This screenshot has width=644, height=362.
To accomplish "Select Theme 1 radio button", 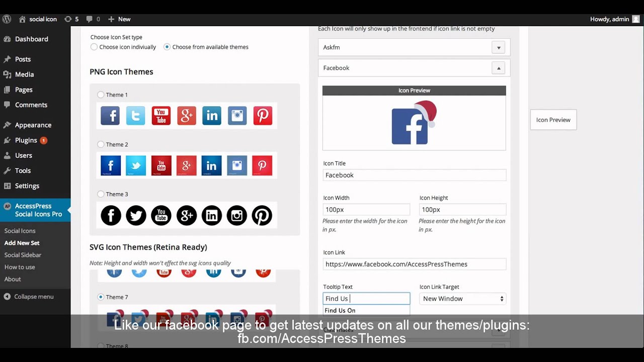I will click(101, 95).
